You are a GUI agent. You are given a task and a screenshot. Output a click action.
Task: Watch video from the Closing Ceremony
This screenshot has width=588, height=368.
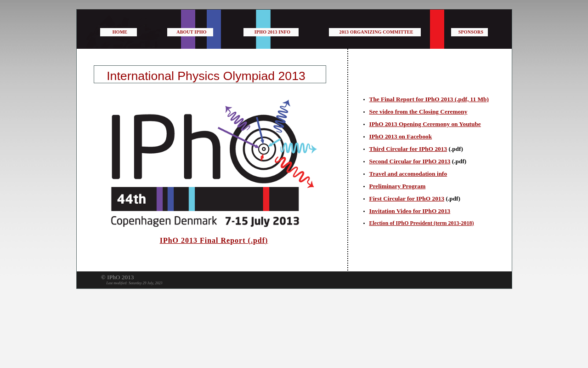[x=418, y=112]
